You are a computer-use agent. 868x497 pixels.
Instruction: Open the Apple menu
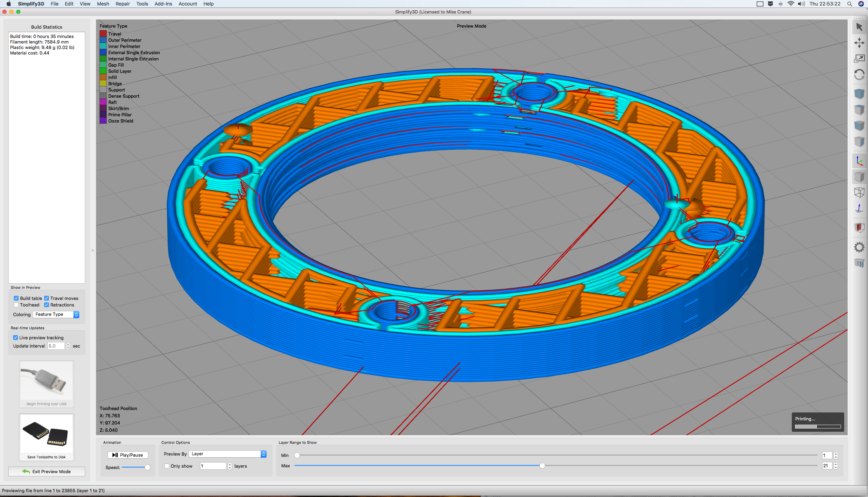[x=9, y=4]
